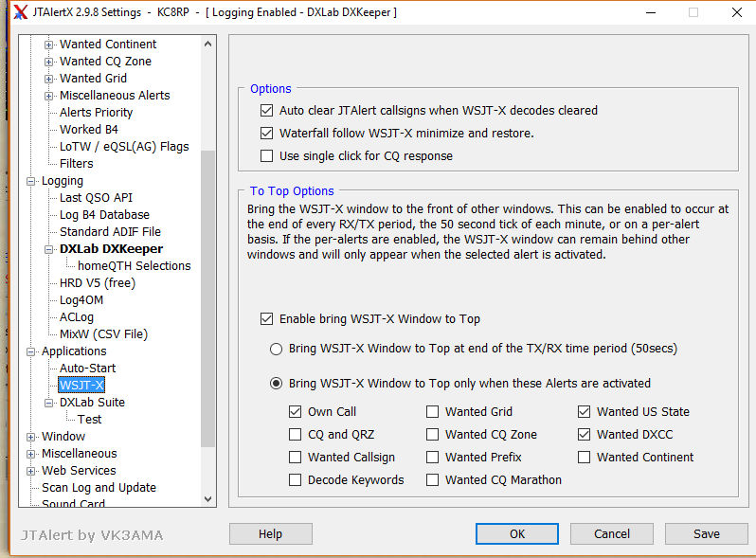Select Standard ADIF File item
This screenshot has height=558, width=756.
pos(111,231)
